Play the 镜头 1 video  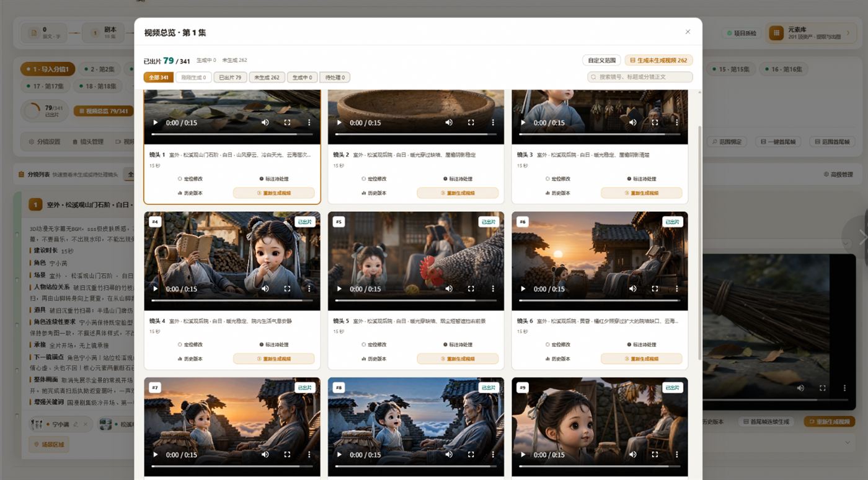(155, 123)
